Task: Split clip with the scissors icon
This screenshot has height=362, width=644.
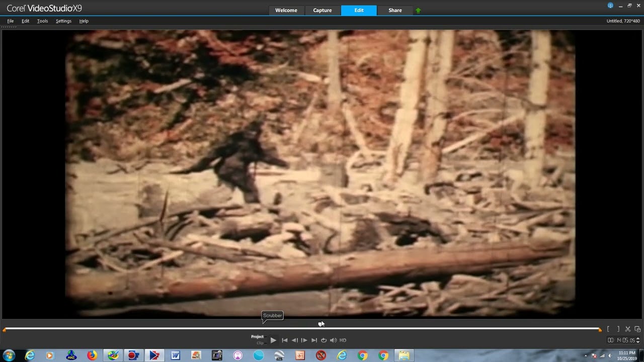Action: pyautogui.click(x=628, y=329)
